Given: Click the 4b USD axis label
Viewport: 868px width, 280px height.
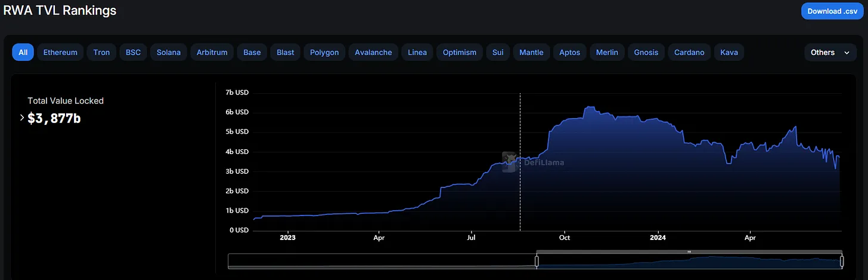Looking at the screenshot, I should coord(237,152).
